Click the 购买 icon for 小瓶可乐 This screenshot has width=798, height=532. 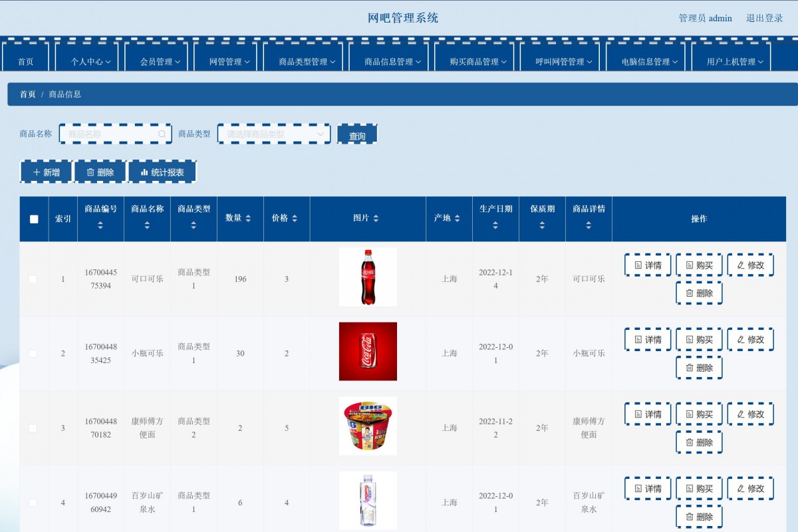tap(690, 339)
